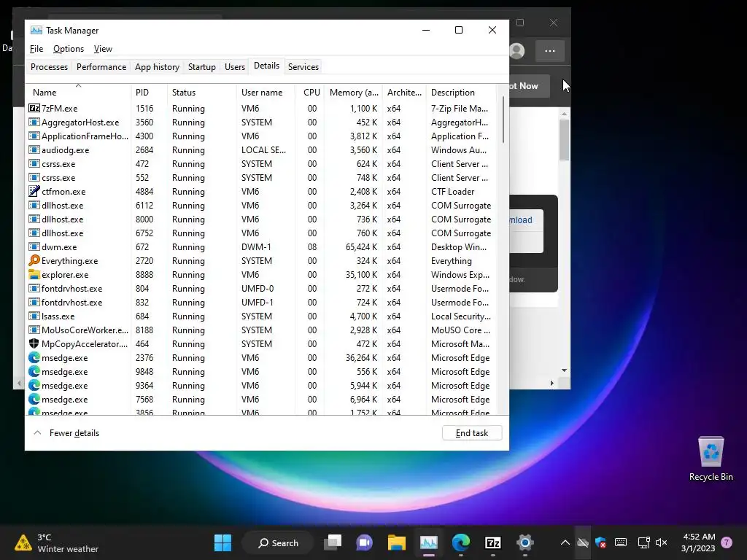Click the Windows Security tray icon

601,542
